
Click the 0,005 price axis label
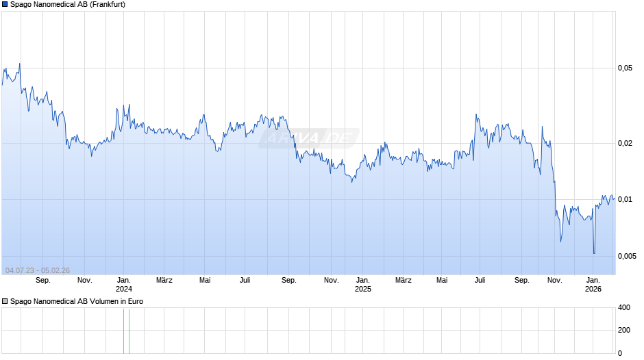(627, 256)
